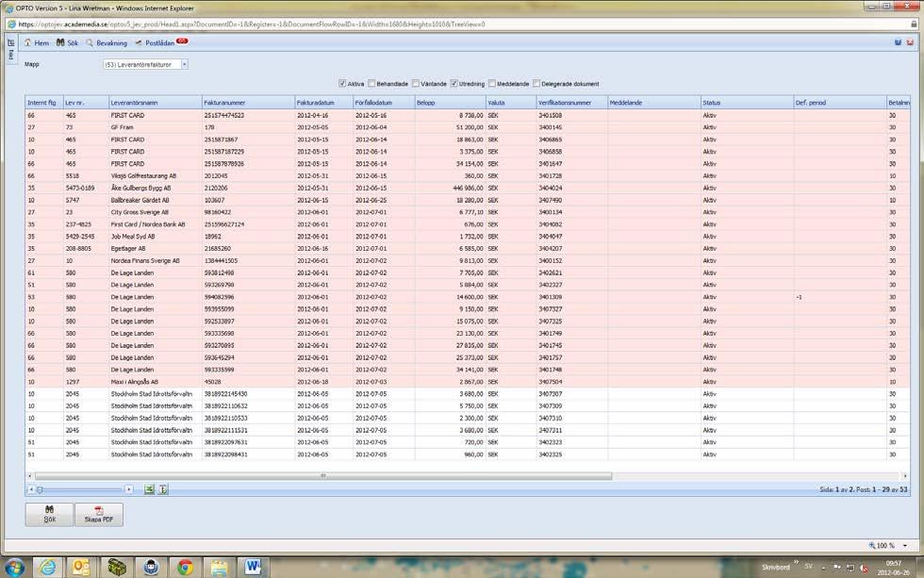This screenshot has width=924, height=578.
Task: Click the red logout icon top right
Action: [x=910, y=42]
